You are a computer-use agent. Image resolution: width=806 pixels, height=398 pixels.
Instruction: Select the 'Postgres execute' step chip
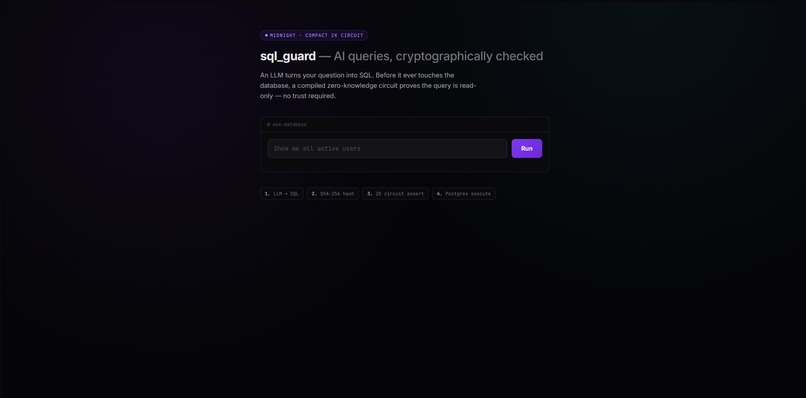(464, 194)
